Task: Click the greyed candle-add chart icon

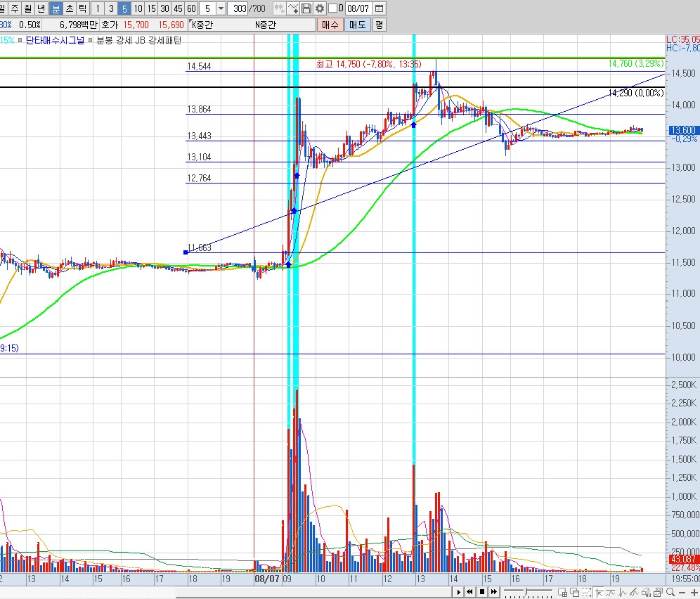Action: [280, 8]
